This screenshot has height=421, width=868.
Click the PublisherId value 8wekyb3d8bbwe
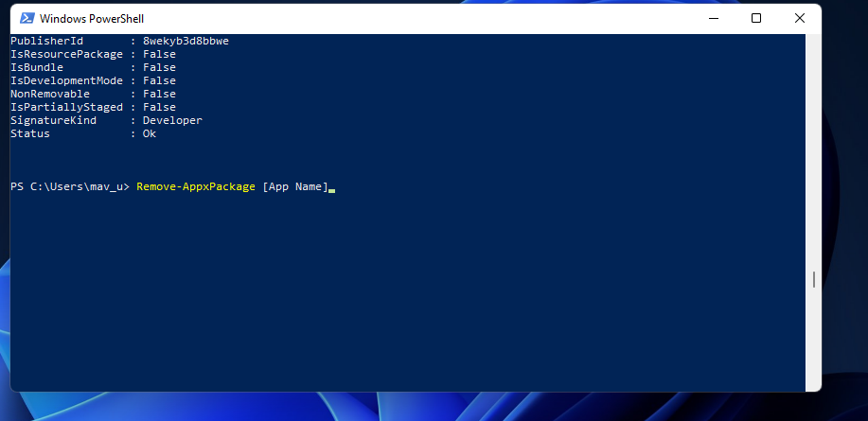coord(186,41)
